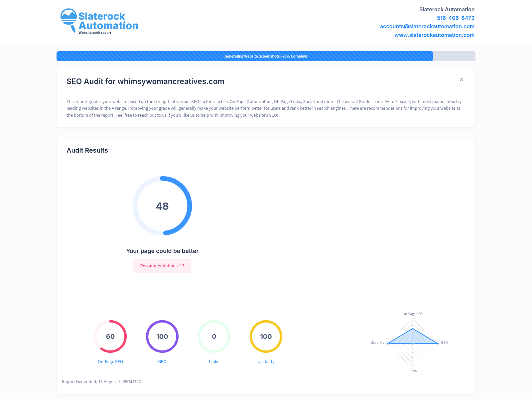
Task: Click the radar chart Links axis label
Action: tap(413, 371)
